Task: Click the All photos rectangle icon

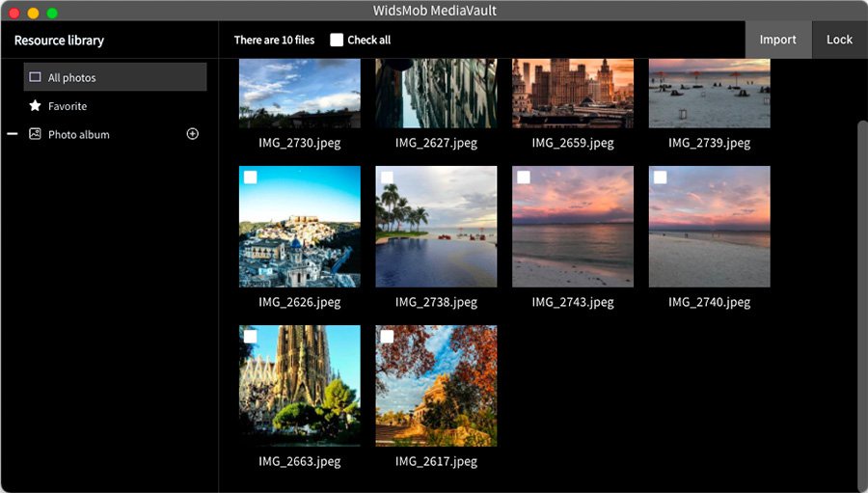Action: pyautogui.click(x=35, y=77)
